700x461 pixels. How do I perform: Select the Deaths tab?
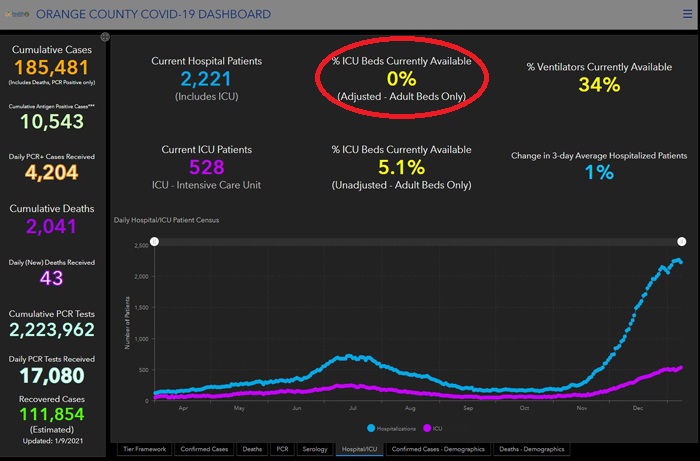[x=252, y=449]
